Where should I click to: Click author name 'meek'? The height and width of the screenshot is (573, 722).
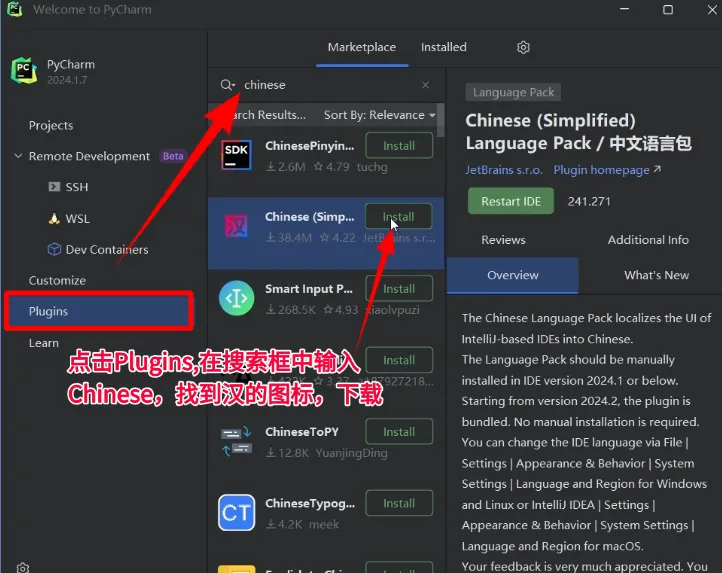(324, 524)
